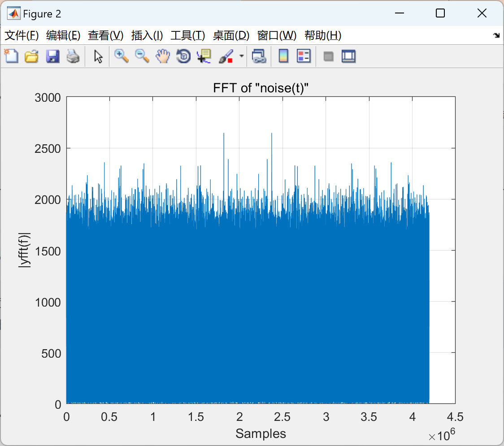Enable the Rotate 3D tool
The height and width of the screenshot is (446, 504).
183,56
